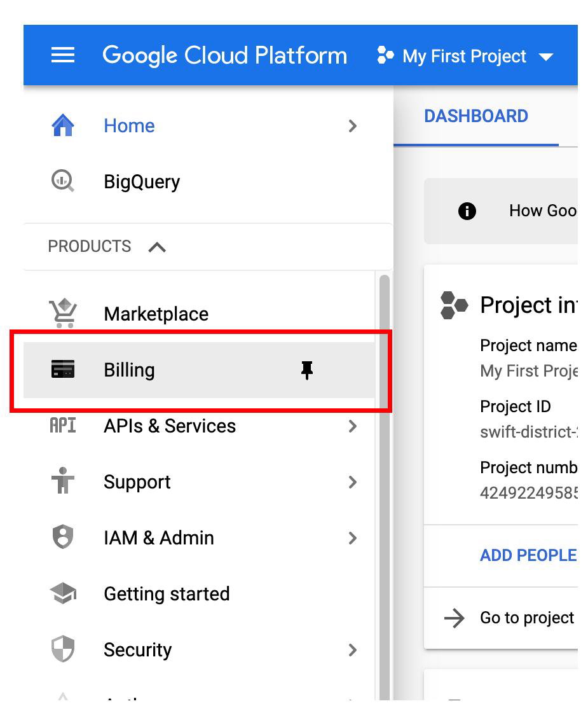Click the Go to project settings arrow icon
588x713 pixels.
455,618
